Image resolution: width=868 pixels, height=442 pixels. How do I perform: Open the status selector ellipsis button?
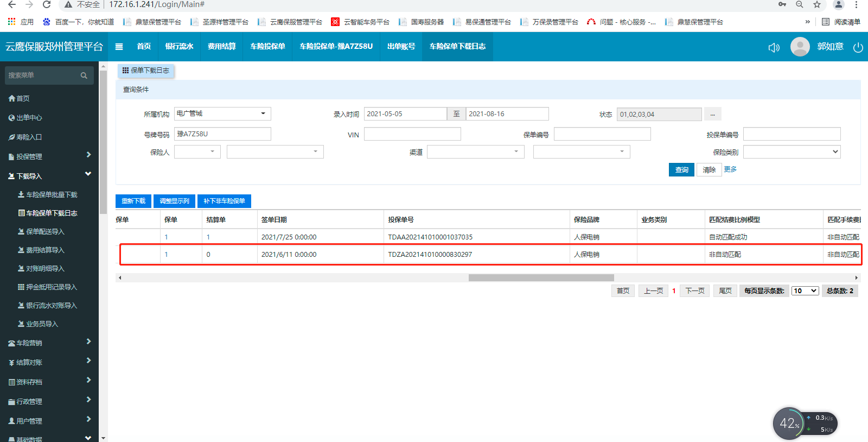tap(712, 114)
